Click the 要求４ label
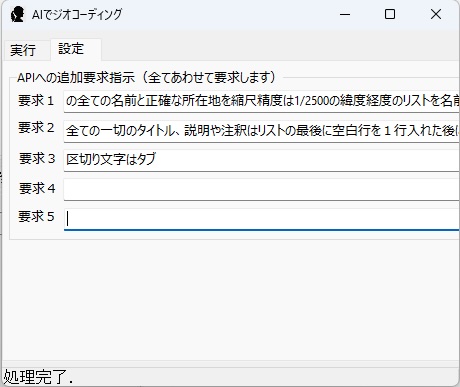The image size is (460, 387). coord(37,189)
